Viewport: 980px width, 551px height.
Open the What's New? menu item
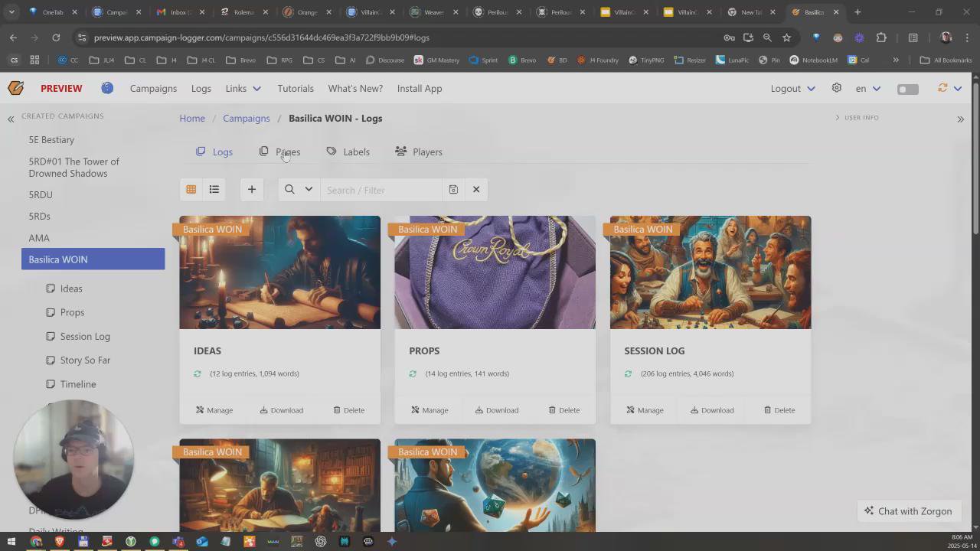pyautogui.click(x=355, y=88)
